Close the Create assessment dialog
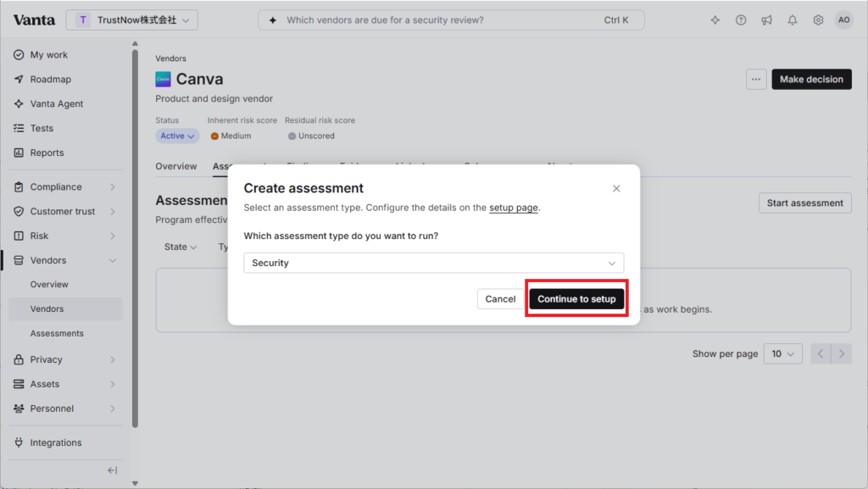Screen dimensions: 868x489 point(616,189)
